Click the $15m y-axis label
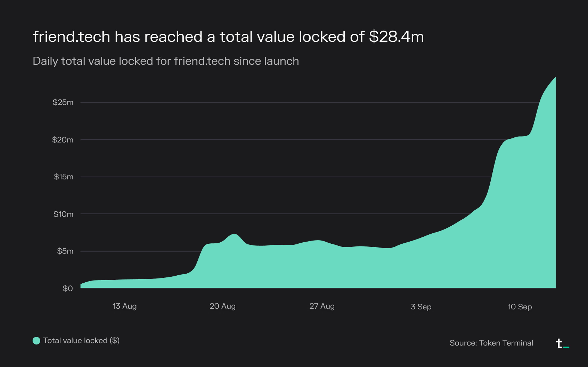588x367 pixels. (64, 177)
